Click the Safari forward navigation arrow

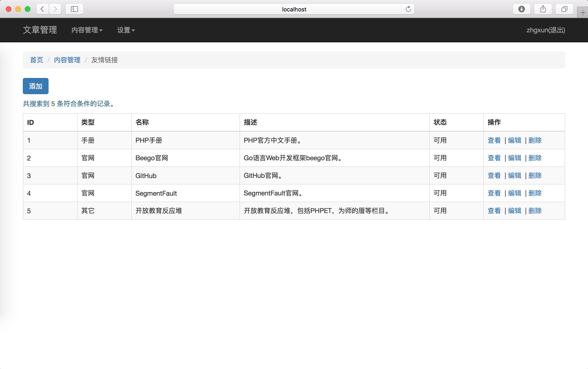tap(55, 9)
